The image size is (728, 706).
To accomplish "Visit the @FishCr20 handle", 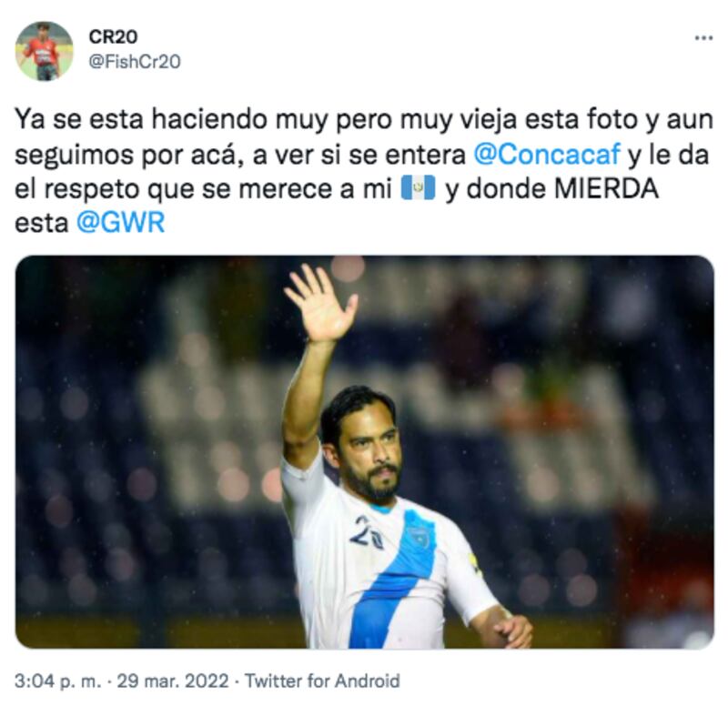I will coord(134,62).
